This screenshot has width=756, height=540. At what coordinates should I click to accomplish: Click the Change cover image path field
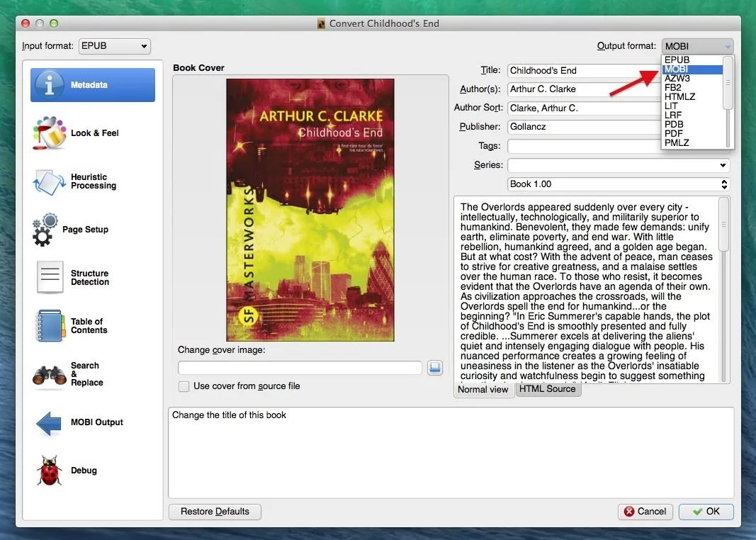pyautogui.click(x=300, y=368)
